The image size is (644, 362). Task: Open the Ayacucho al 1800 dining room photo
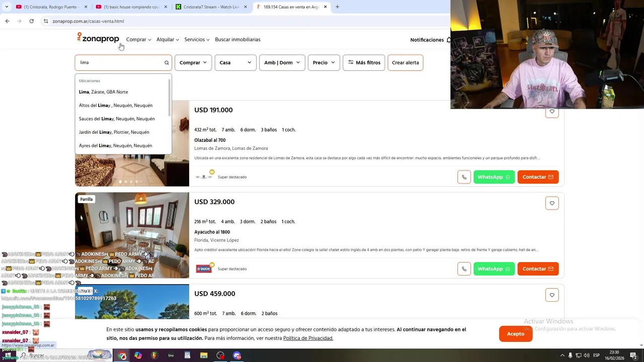(x=132, y=235)
